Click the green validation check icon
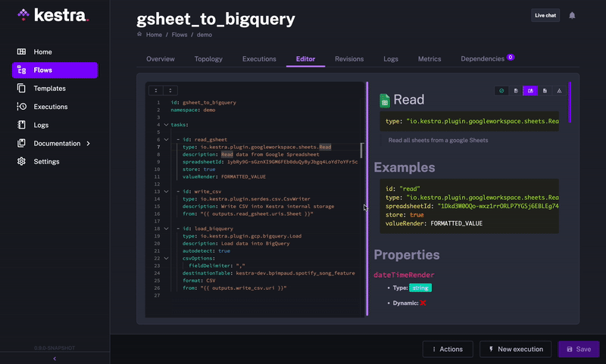 click(501, 91)
